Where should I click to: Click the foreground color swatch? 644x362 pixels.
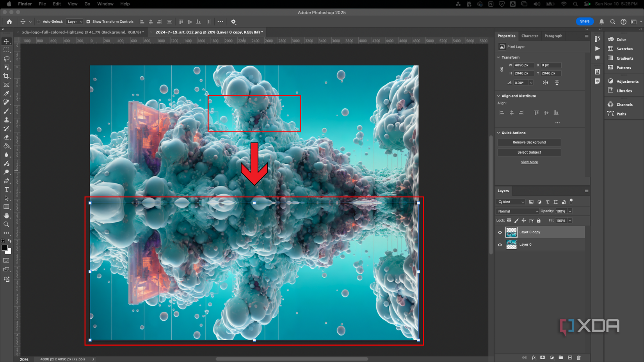[4, 248]
